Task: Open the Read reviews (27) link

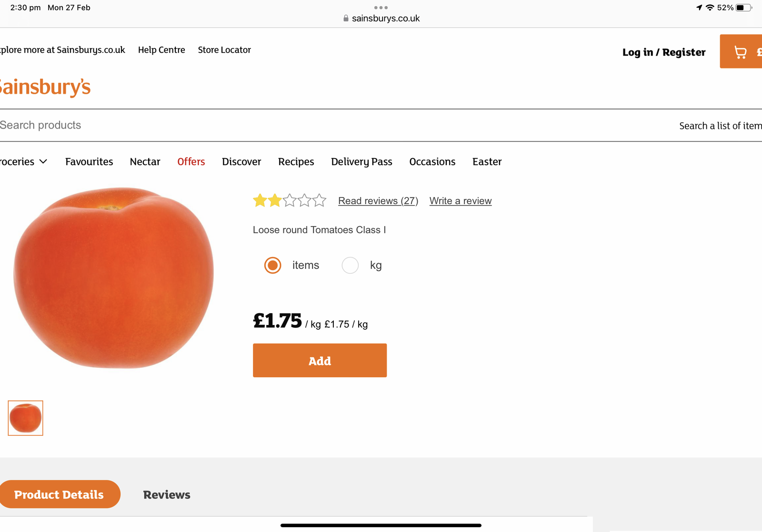Action: pos(378,201)
